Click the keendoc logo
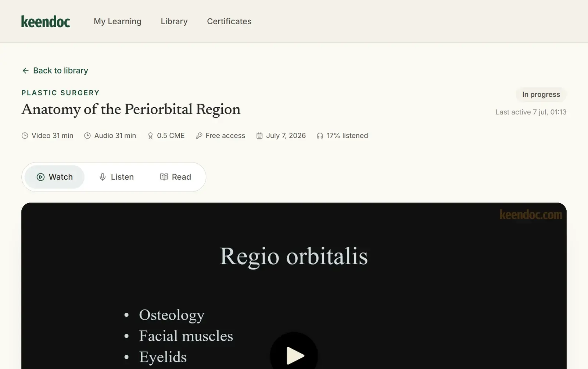588x369 pixels. click(46, 22)
